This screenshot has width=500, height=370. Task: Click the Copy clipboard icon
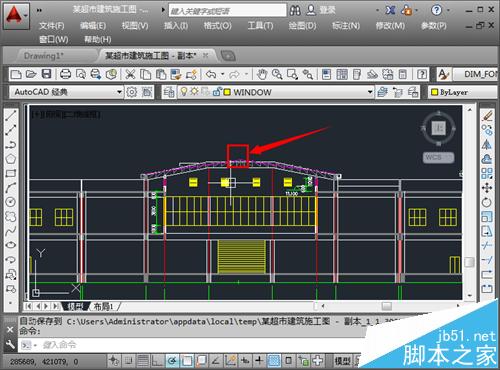[145, 74]
